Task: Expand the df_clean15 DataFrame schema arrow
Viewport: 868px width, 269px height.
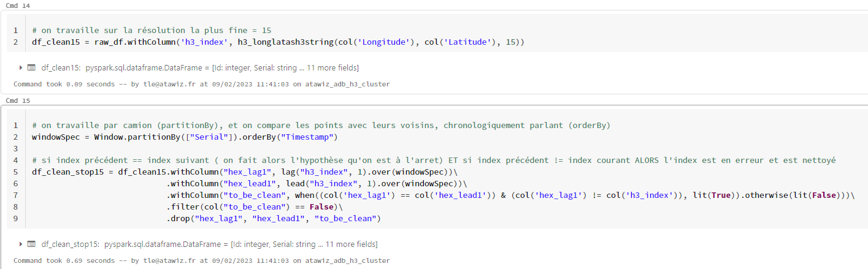Action: pyautogui.click(x=21, y=67)
